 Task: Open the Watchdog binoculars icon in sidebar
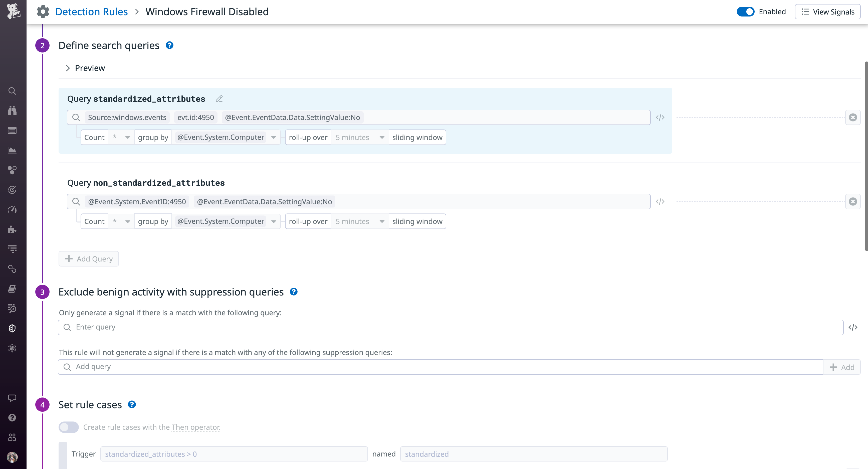click(12, 110)
